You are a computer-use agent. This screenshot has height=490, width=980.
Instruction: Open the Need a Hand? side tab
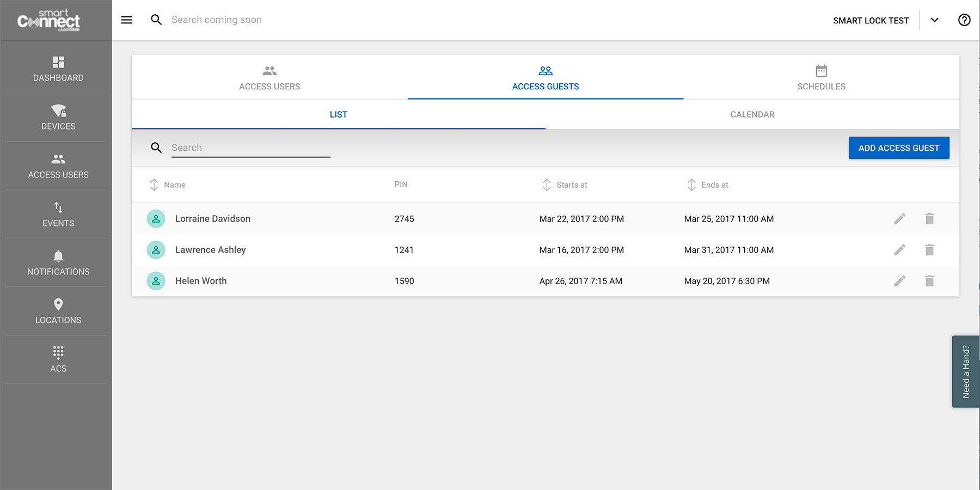pyautogui.click(x=966, y=371)
